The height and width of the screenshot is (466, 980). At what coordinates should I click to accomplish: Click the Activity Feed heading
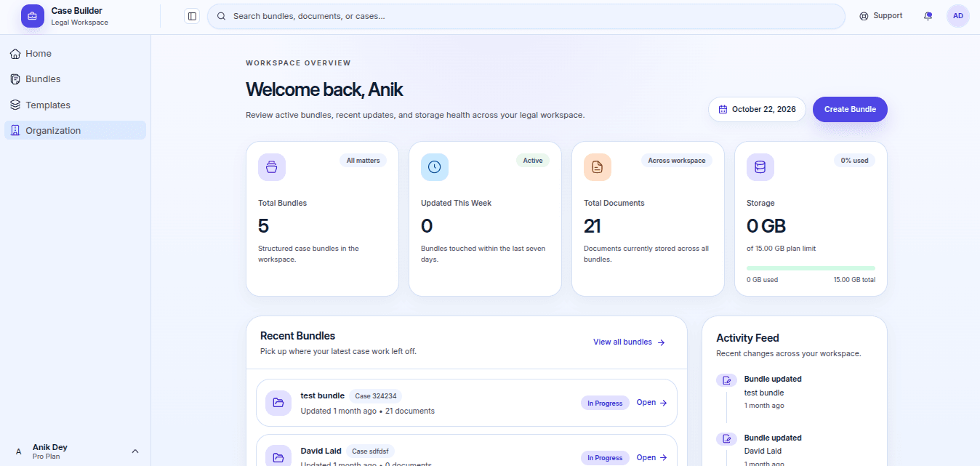tap(747, 338)
